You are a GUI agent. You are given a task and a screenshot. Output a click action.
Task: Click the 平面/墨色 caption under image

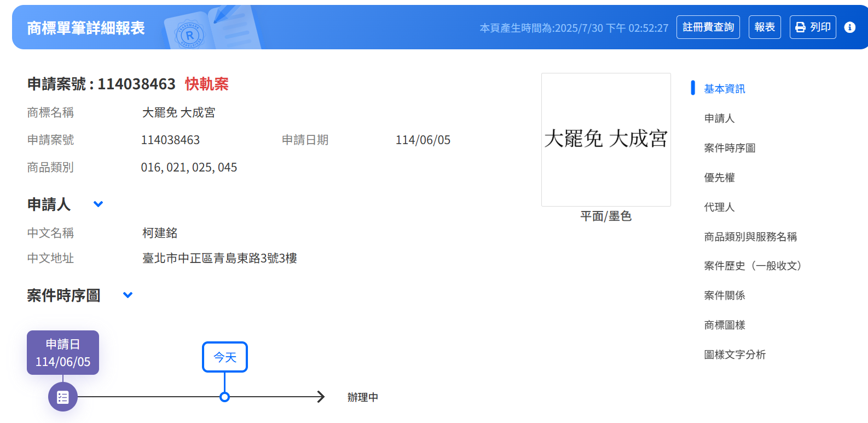(606, 216)
